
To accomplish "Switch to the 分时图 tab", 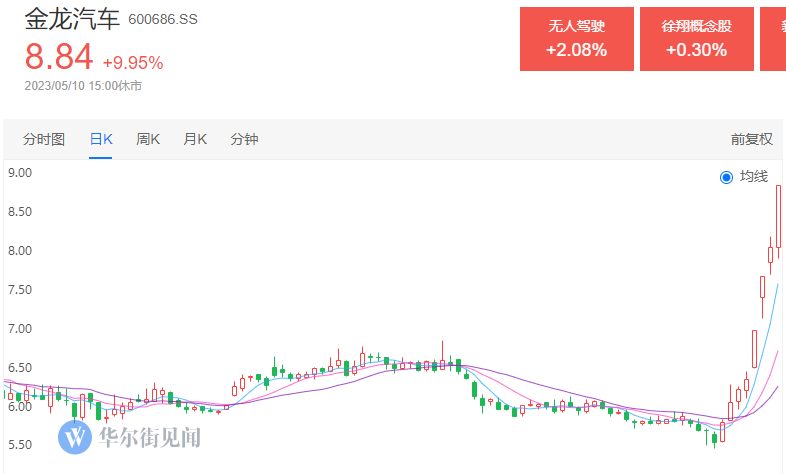I will point(44,139).
